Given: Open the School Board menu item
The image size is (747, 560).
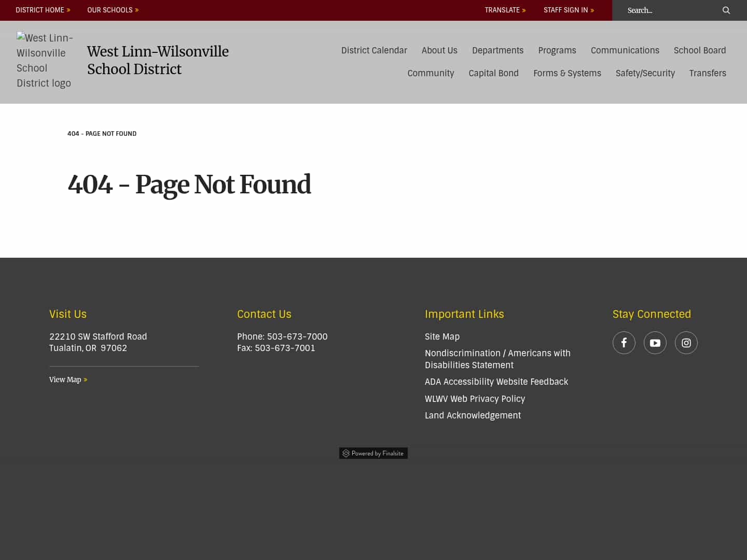Looking at the screenshot, I should click(699, 50).
